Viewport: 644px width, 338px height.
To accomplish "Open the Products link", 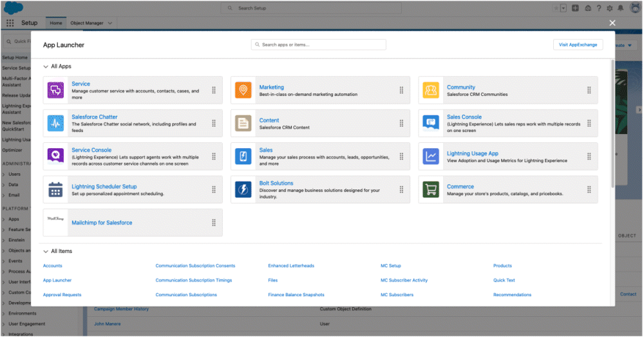I will (x=502, y=266).
